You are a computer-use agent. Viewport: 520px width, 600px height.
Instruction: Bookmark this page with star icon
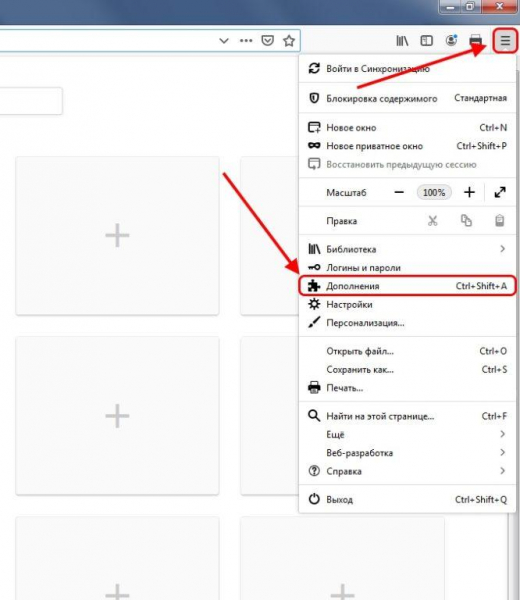click(x=289, y=40)
